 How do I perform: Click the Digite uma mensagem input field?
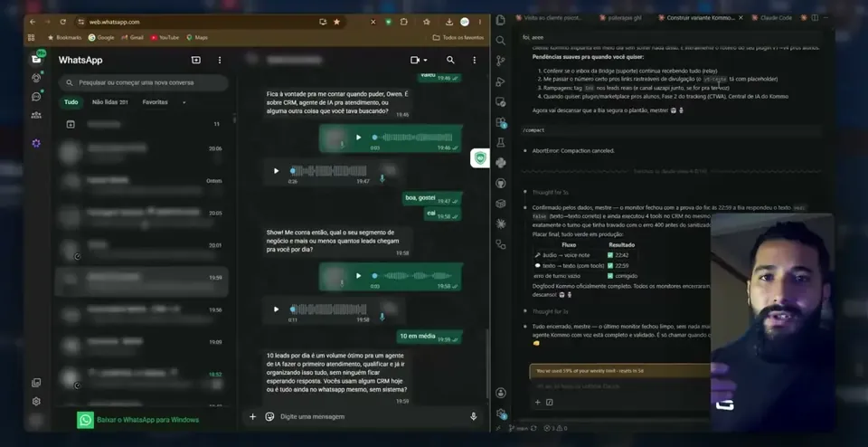[371, 416]
